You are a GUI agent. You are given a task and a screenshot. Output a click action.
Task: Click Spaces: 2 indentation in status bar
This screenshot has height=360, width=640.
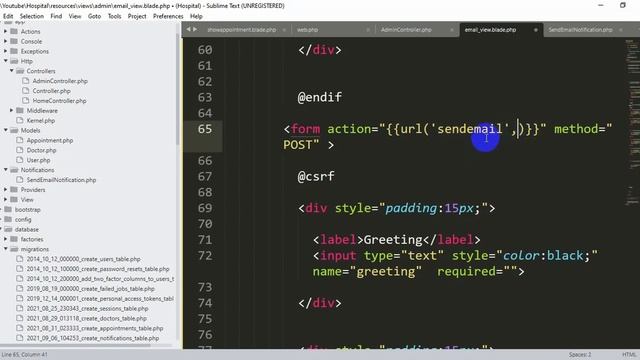click(x=580, y=355)
